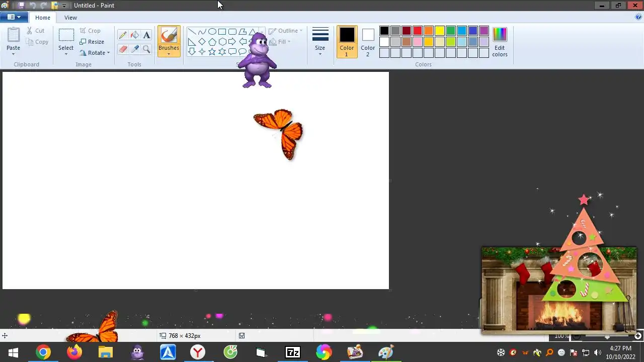Select the Pencil tool

(123, 35)
